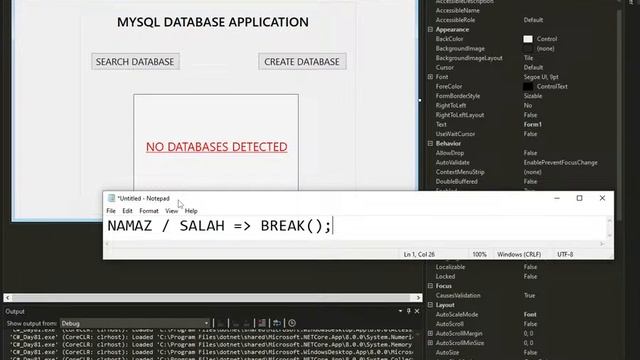Collapse the Behavior property category
This screenshot has width=640, height=360.
coord(430,143)
